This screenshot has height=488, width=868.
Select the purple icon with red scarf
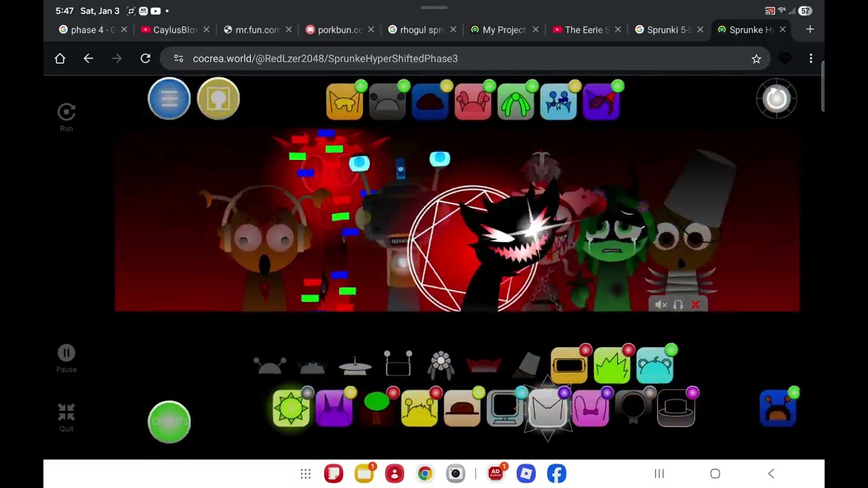(x=601, y=102)
